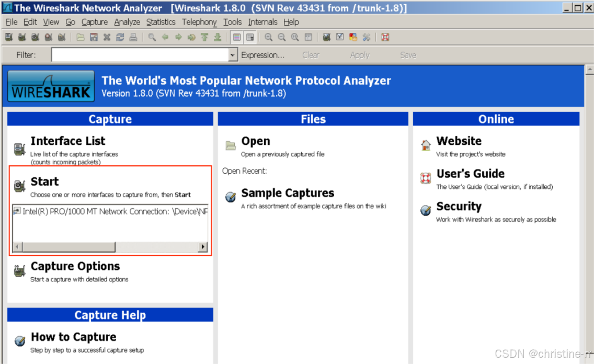This screenshot has width=594, height=364.
Task: Click the zoom 100% normal size toolbar icon
Action: pyautogui.click(x=295, y=37)
